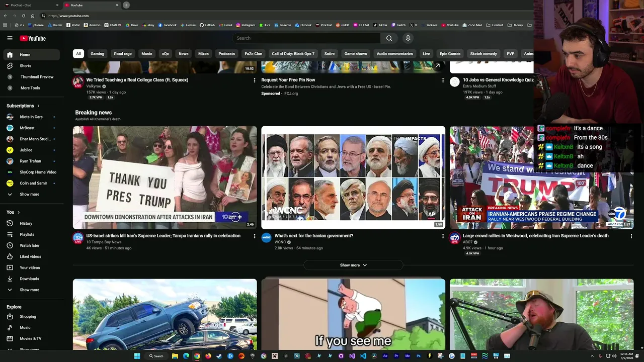Open video 'What's next for the Iranian government?'
644x362 pixels.
coord(314,236)
